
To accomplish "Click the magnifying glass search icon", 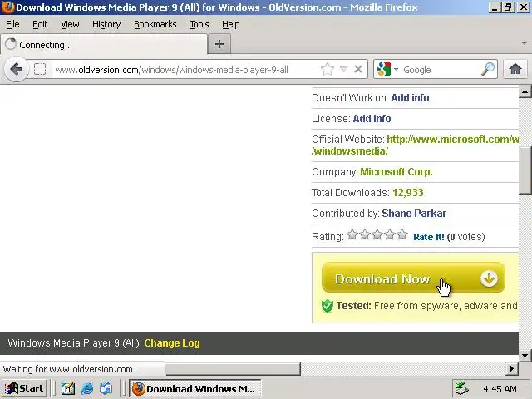I will [488, 70].
